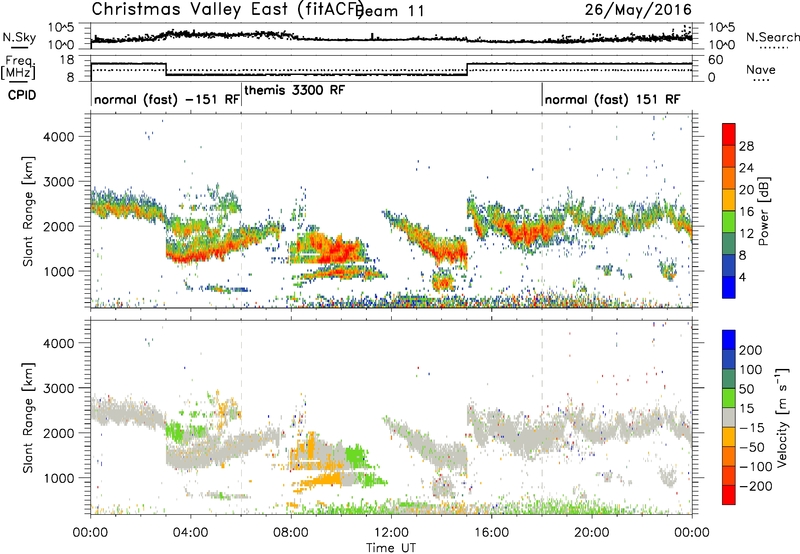
Task: Click the 'normal (fast) -151 RF' CPID text
Action: click(167, 99)
